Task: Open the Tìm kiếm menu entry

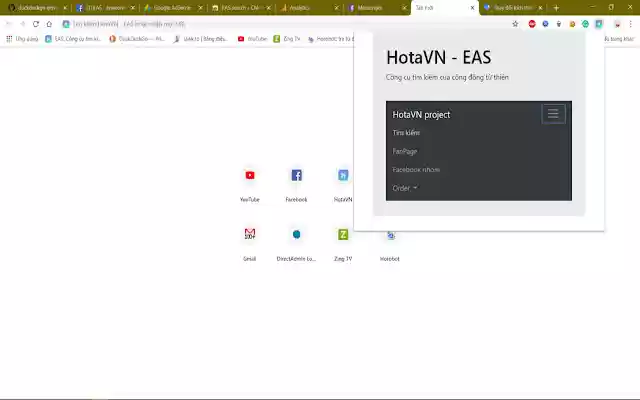Action: 406,133
